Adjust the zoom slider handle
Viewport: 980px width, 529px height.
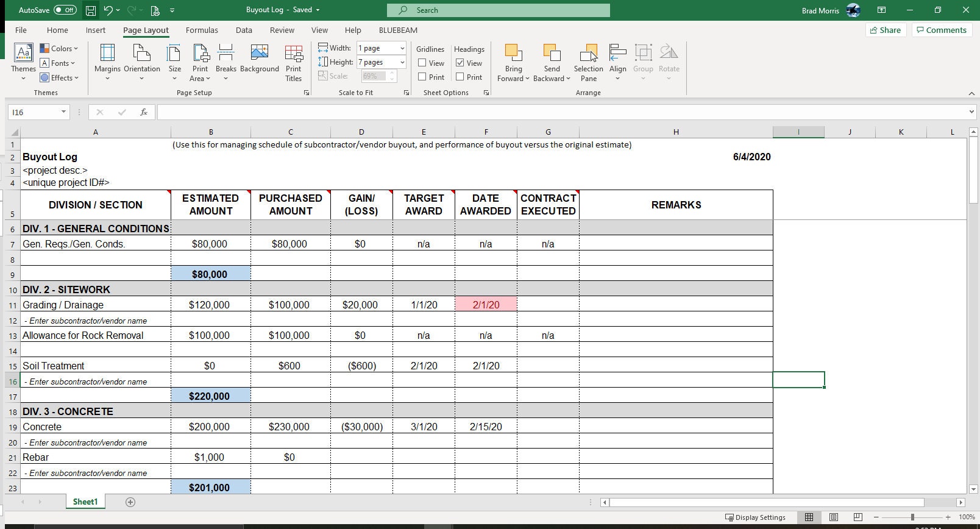912,517
